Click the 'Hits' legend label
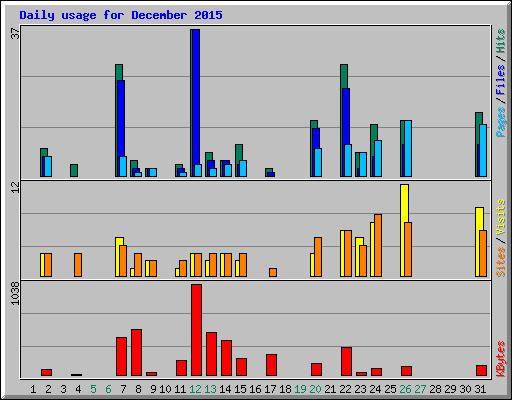 click(x=500, y=41)
